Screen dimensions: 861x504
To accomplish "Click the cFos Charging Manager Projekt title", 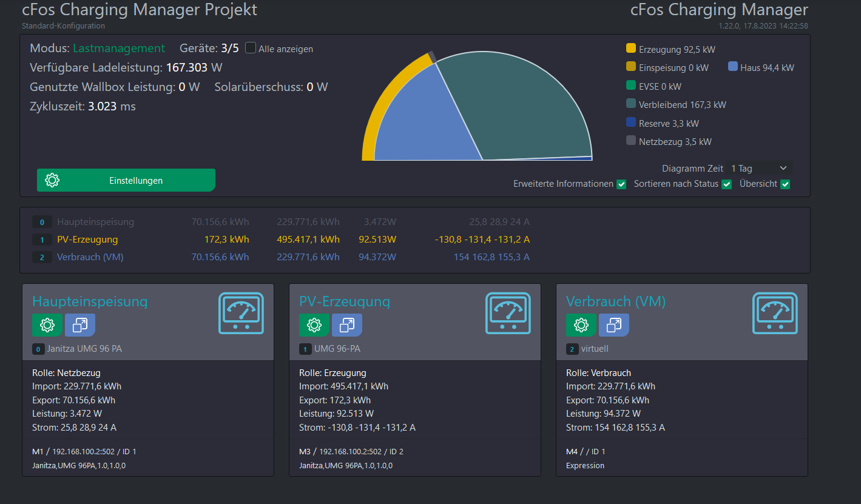I will pos(140,10).
